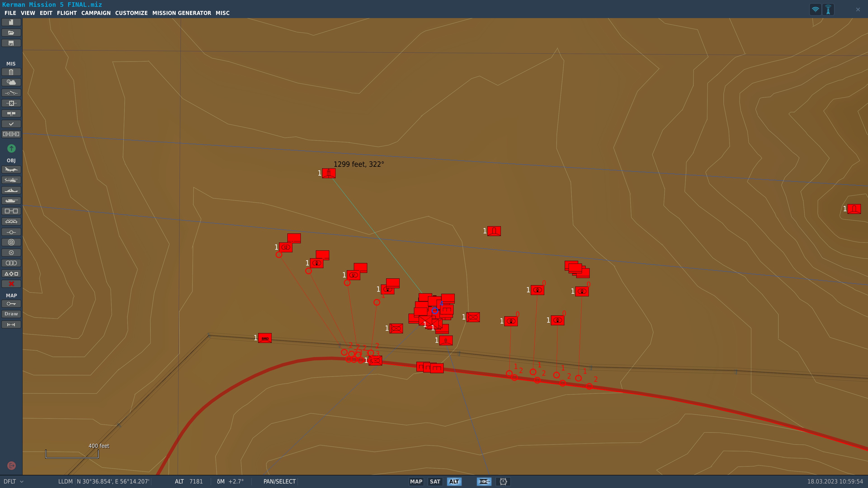The height and width of the screenshot is (488, 868).
Task: Select the concentric circles target tool
Action: pos(11,242)
